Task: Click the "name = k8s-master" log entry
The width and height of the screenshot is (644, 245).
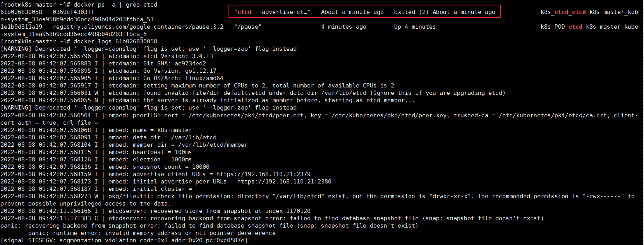Action: [x=162, y=130]
